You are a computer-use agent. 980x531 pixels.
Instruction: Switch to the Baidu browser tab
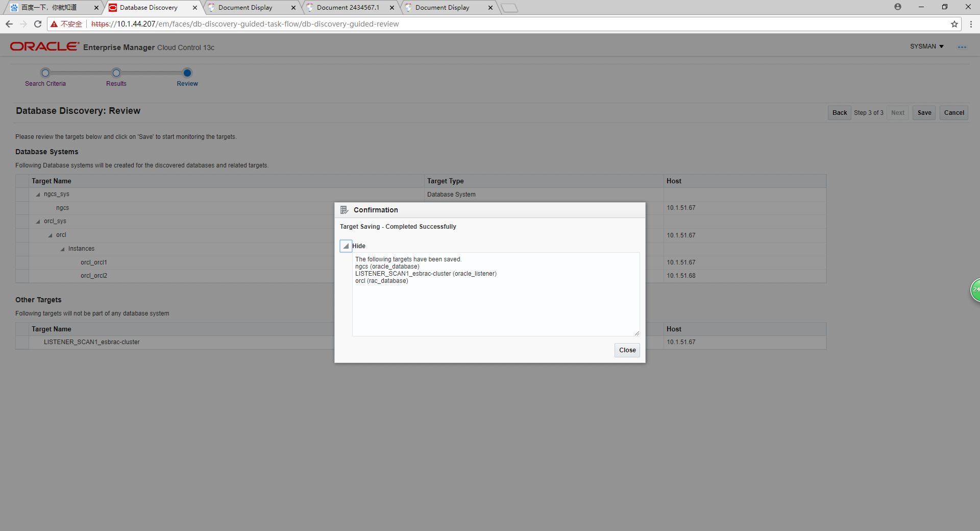point(49,8)
